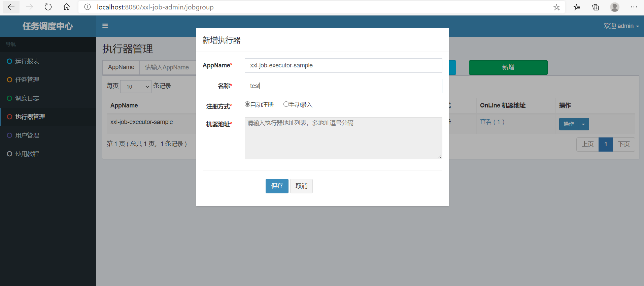Go to previous page with 上页
644x286 pixels.
pyautogui.click(x=587, y=144)
